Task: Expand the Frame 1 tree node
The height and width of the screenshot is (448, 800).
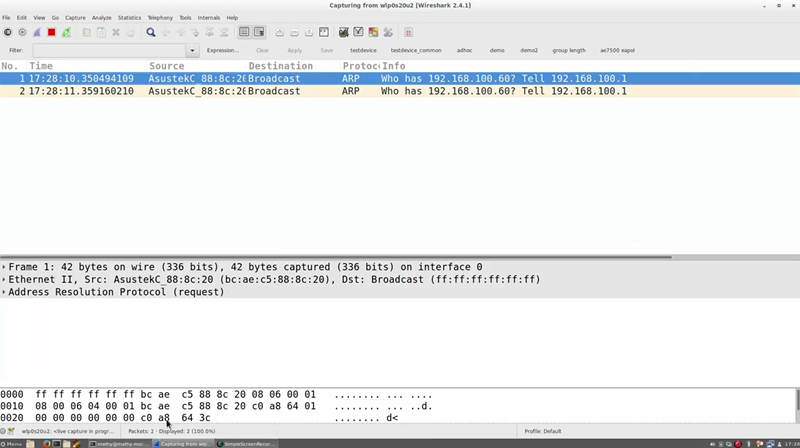Action: 4,267
